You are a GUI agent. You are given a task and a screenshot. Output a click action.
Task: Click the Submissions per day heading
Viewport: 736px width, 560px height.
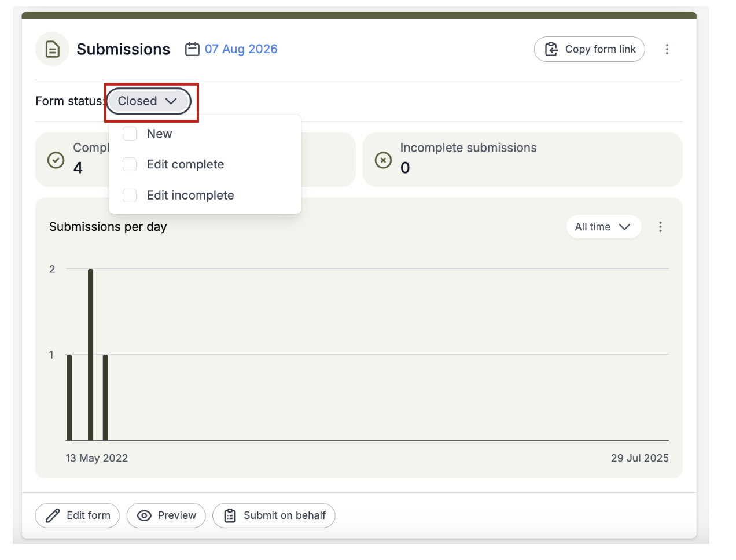point(108,227)
